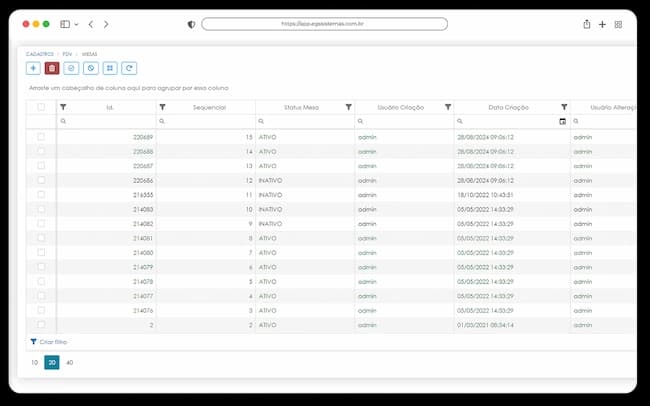Sort by the Id column header
The width and height of the screenshot is (650, 406).
click(x=109, y=107)
